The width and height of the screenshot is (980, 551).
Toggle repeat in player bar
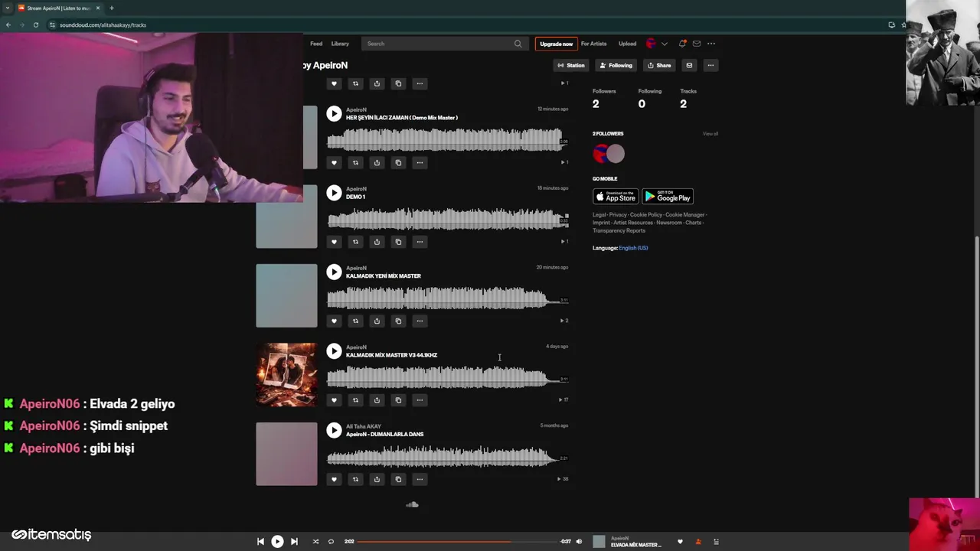pyautogui.click(x=331, y=541)
